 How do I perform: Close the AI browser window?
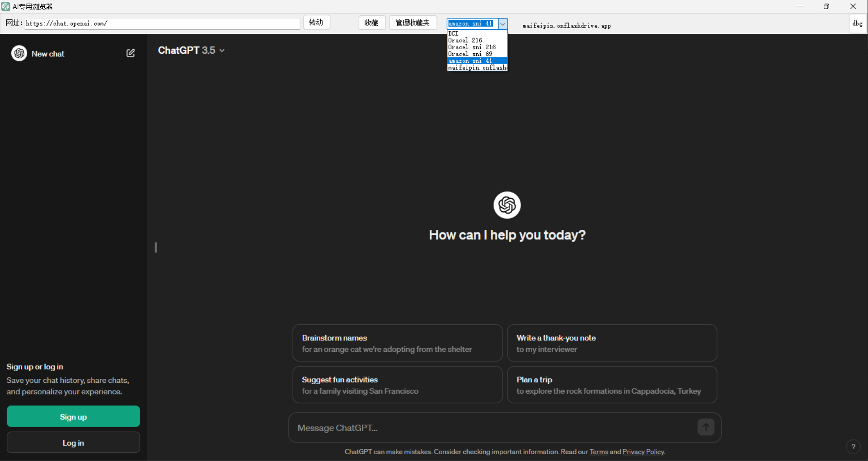(x=853, y=6)
